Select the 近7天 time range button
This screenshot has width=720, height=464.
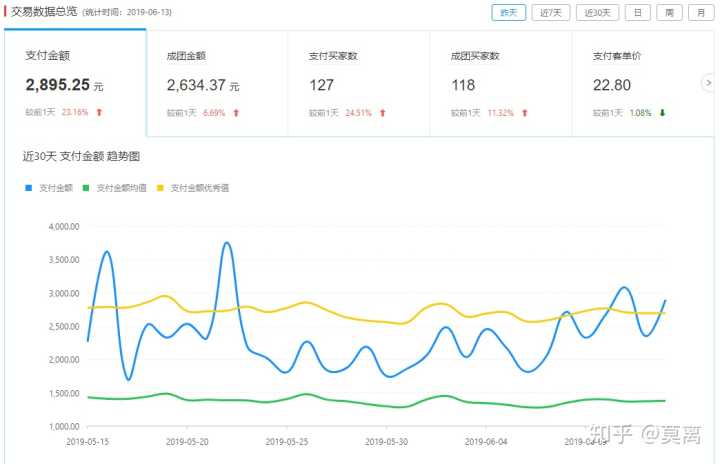551,12
